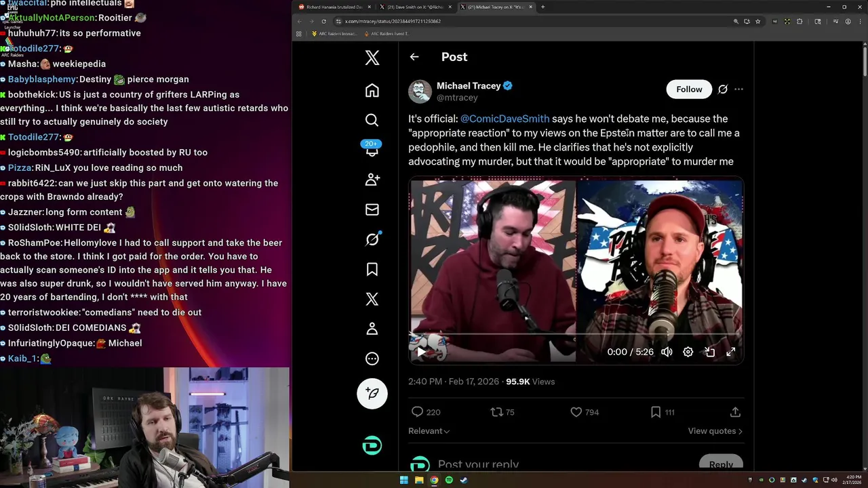868x488 pixels.
Task: Close the Dave Smith on X tab
Action: point(450,7)
